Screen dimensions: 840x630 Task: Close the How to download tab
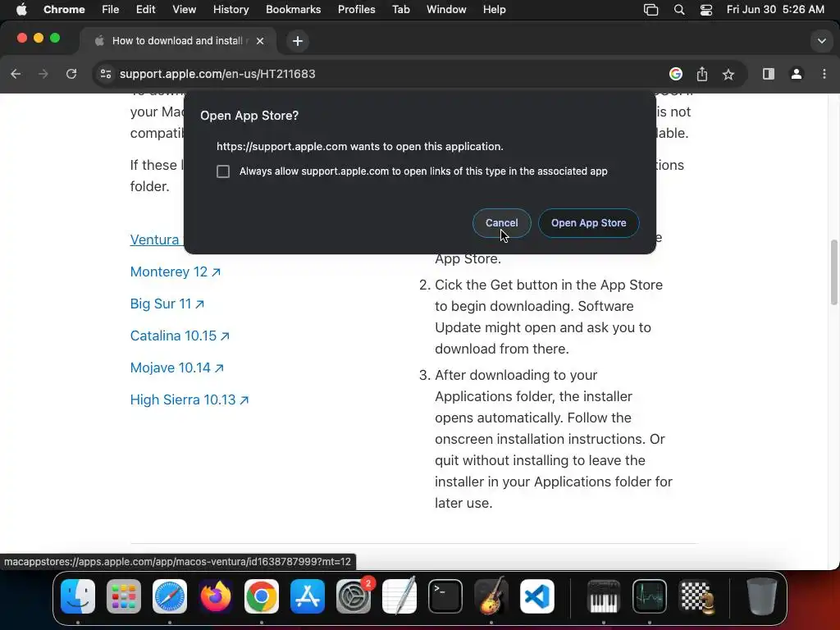click(x=260, y=41)
